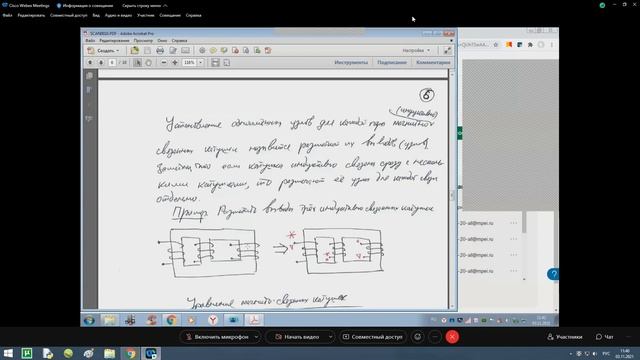The image size is (640, 360).
Task: Open Acrobat Создать dropdown
Action: (104, 51)
